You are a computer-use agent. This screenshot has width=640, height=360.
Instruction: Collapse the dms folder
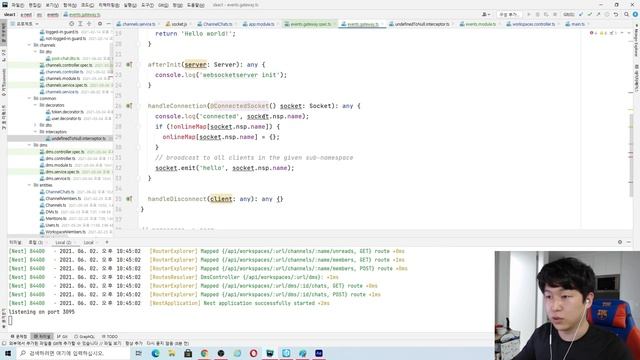coord(29,145)
